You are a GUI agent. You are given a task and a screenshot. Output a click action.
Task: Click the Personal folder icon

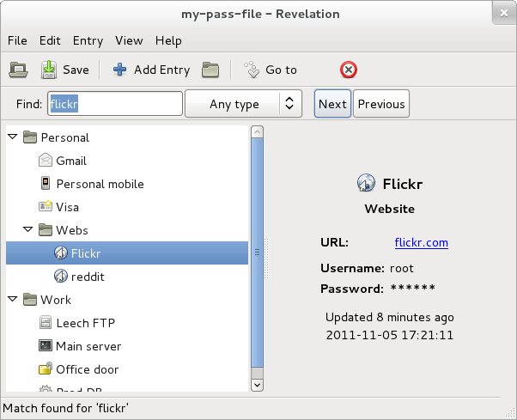(x=30, y=137)
